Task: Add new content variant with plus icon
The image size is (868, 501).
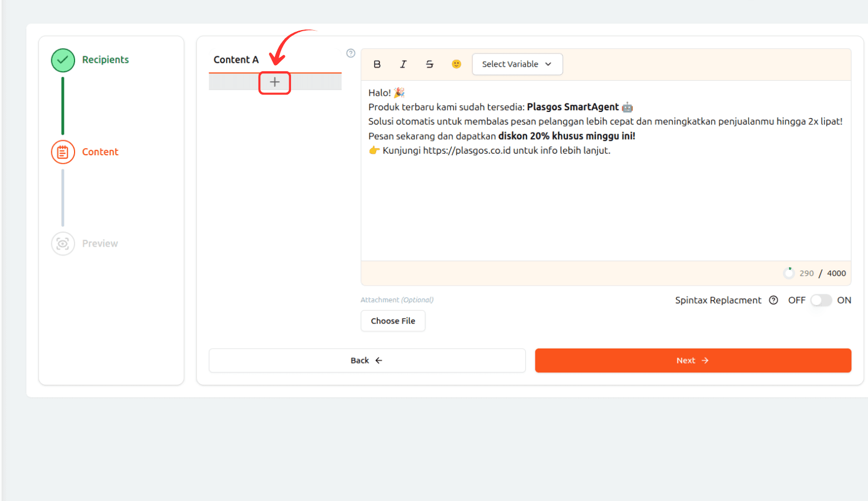Action: click(x=275, y=82)
